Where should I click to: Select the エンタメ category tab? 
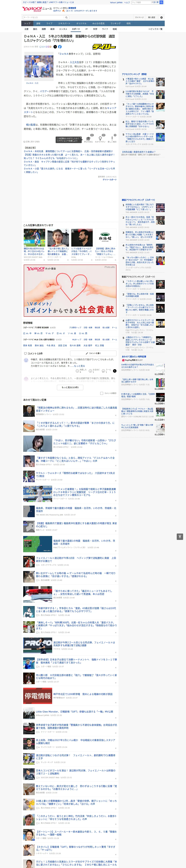63,29
